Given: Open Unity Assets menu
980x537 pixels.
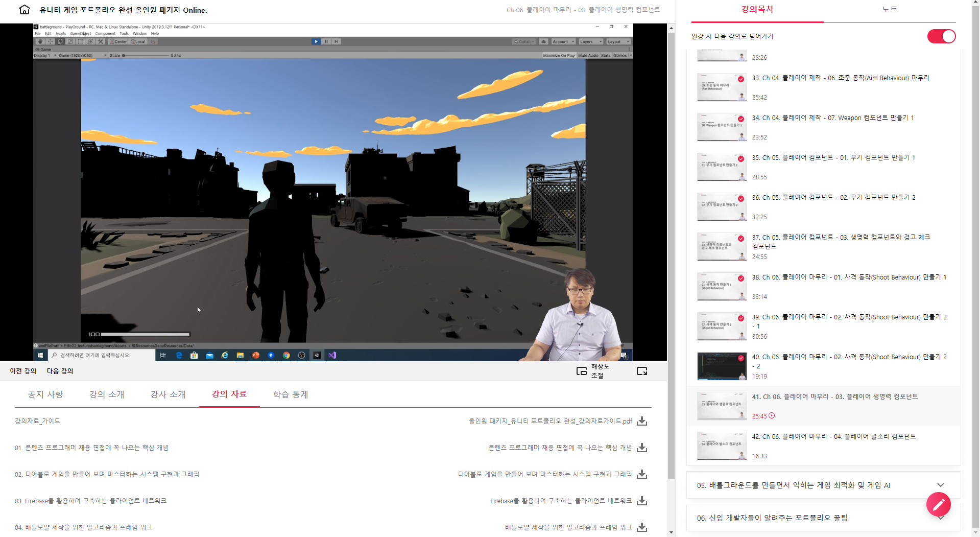Looking at the screenshot, I should coord(61,34).
